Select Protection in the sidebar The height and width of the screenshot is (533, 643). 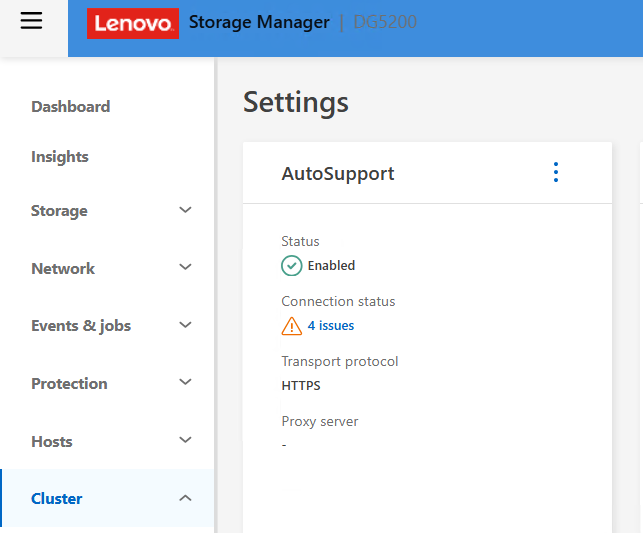(69, 384)
